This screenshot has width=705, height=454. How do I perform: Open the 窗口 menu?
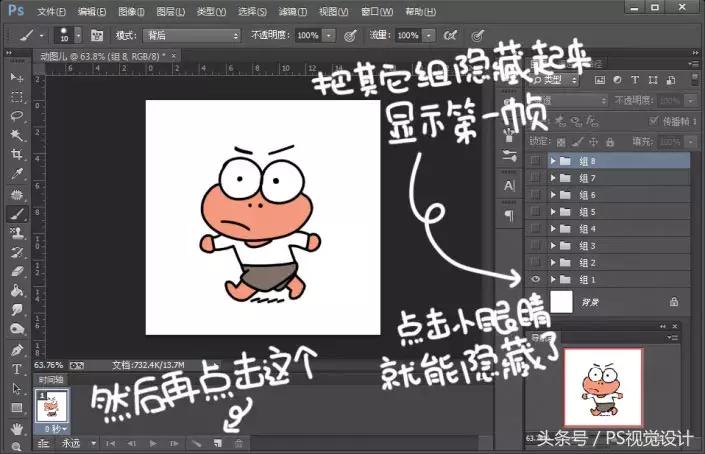[377, 12]
